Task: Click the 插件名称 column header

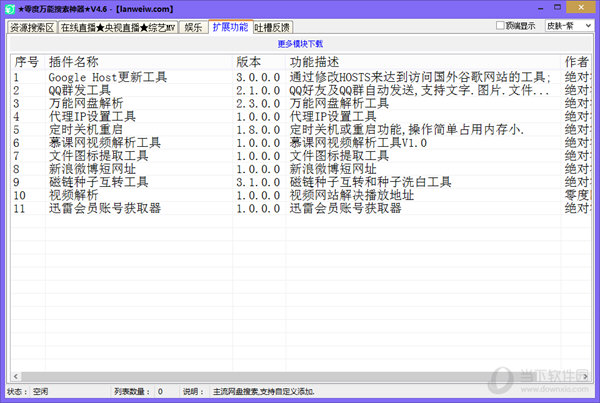Action: click(139, 62)
